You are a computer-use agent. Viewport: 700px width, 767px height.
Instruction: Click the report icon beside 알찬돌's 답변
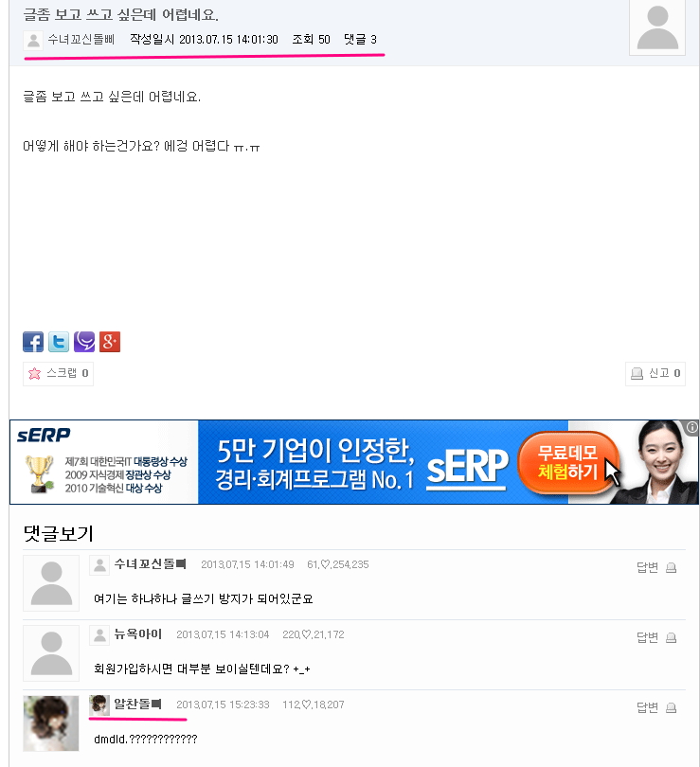pos(672,707)
